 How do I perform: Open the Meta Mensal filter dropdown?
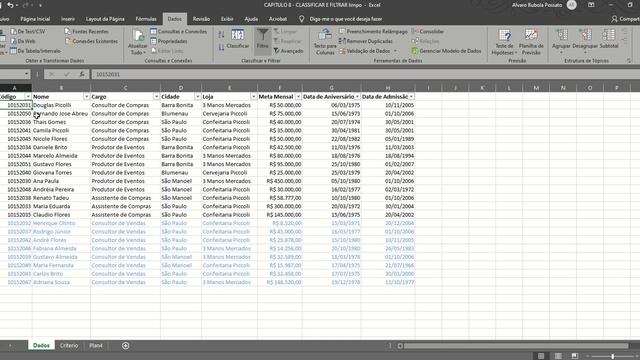tap(298, 97)
